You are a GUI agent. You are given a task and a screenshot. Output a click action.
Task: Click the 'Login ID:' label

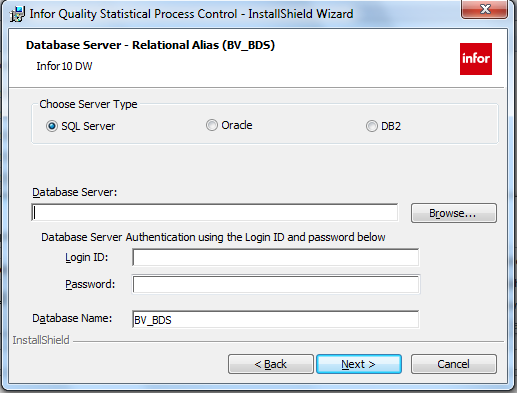(87, 257)
